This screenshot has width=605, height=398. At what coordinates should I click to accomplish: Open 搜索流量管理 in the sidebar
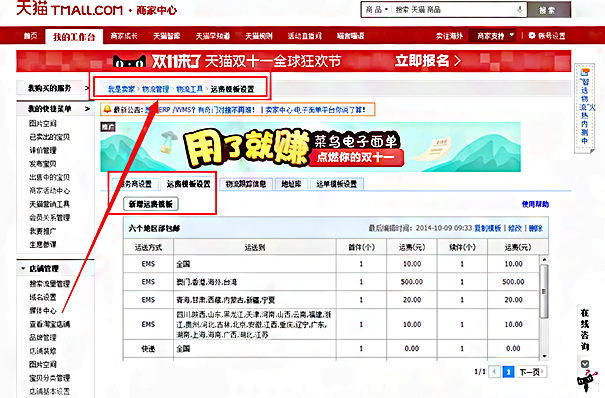(49, 284)
